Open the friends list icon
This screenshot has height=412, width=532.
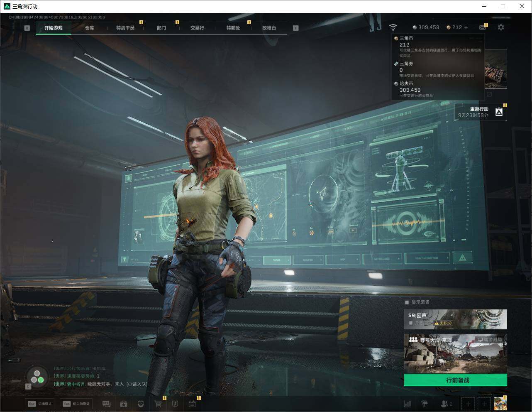click(x=446, y=404)
